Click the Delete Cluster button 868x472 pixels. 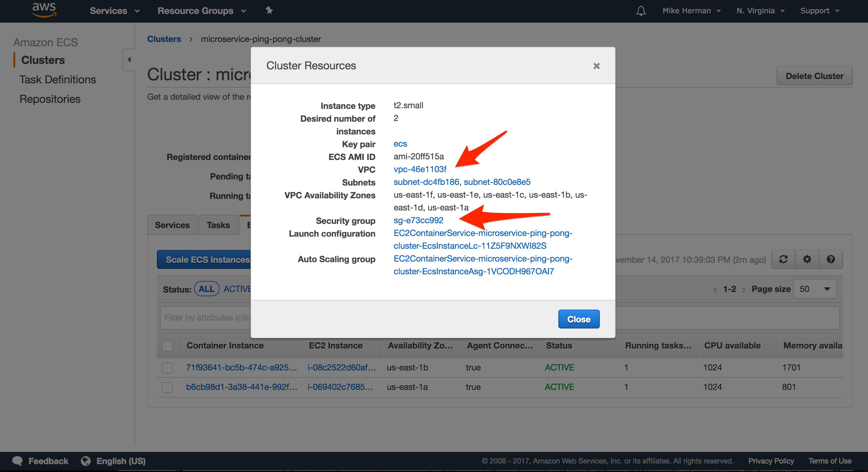[x=814, y=76]
